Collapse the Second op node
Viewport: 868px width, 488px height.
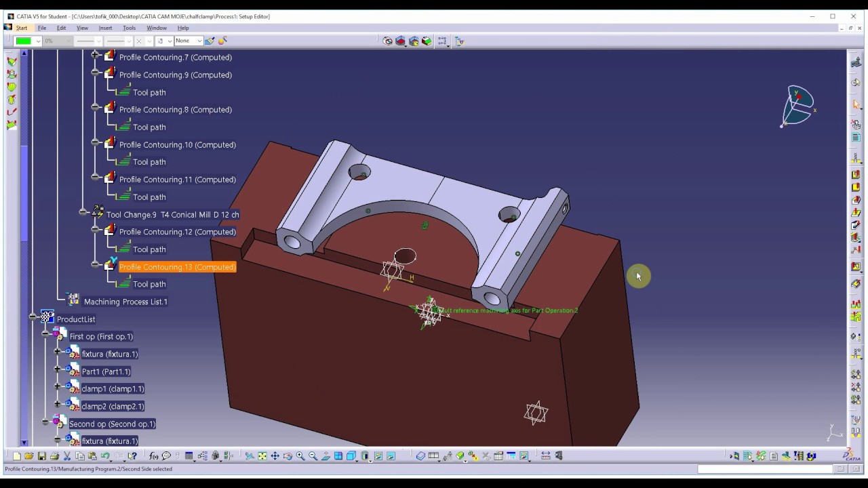click(x=45, y=422)
